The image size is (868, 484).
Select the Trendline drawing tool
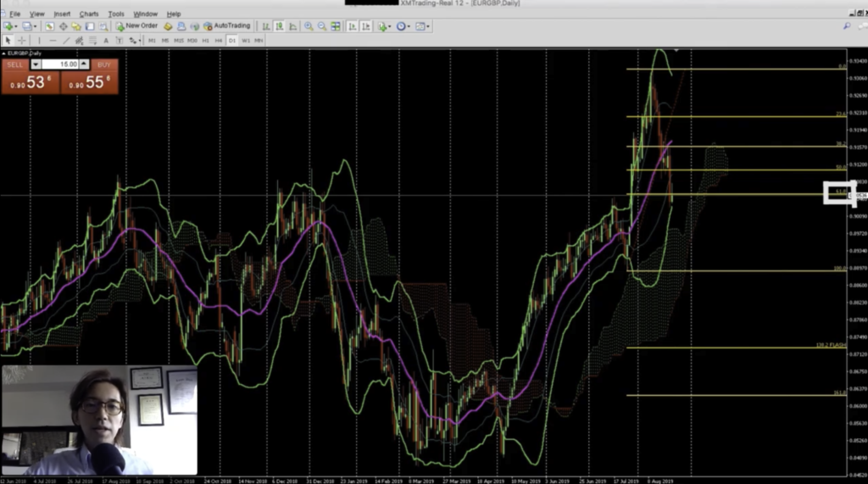tap(66, 41)
